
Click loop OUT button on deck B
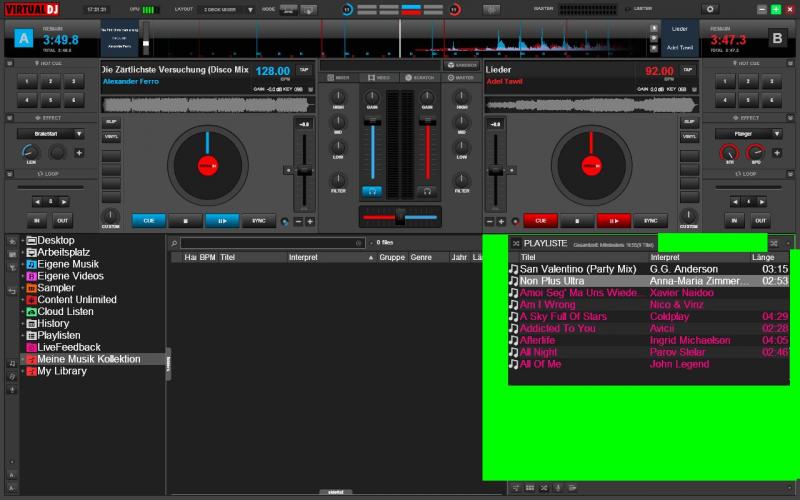(x=761, y=221)
